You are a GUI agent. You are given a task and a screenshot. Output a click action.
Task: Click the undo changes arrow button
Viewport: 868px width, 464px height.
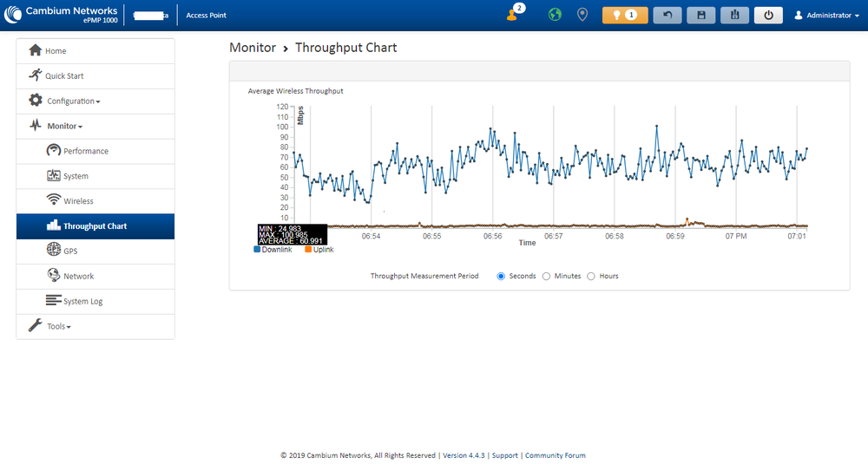click(x=667, y=15)
